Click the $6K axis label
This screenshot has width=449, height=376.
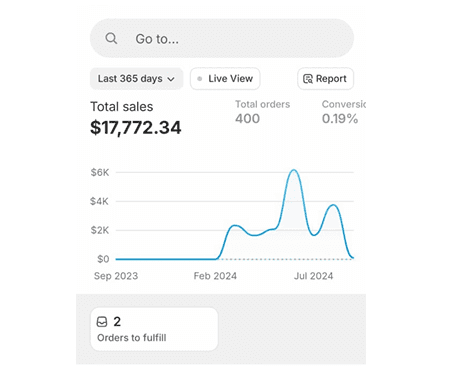[100, 172]
